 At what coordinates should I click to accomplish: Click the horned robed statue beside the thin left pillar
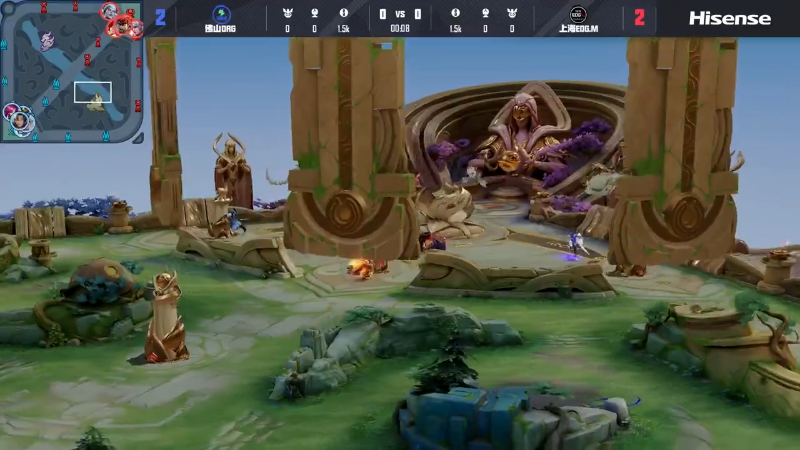click(x=232, y=171)
